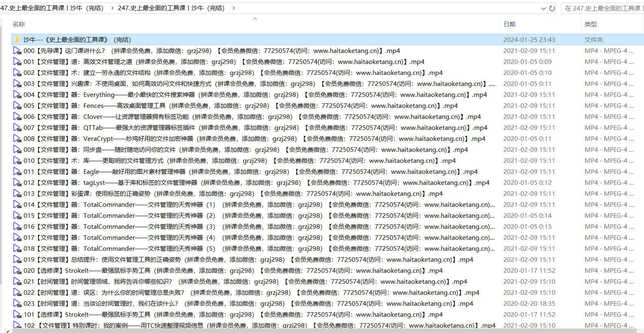Image resolution: width=644 pixels, height=333 pixels.
Task: Click date 2020-02-20 18:35 of file 023
Action: (x=529, y=303)
